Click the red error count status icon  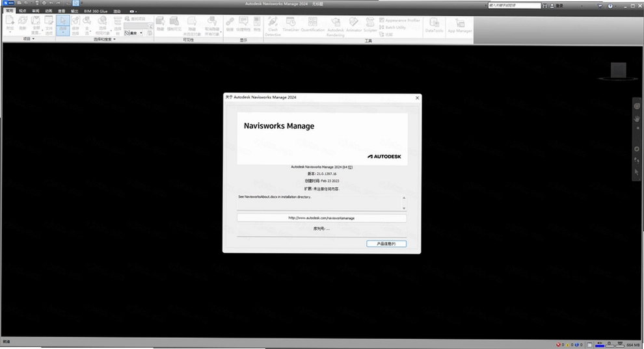click(x=558, y=345)
